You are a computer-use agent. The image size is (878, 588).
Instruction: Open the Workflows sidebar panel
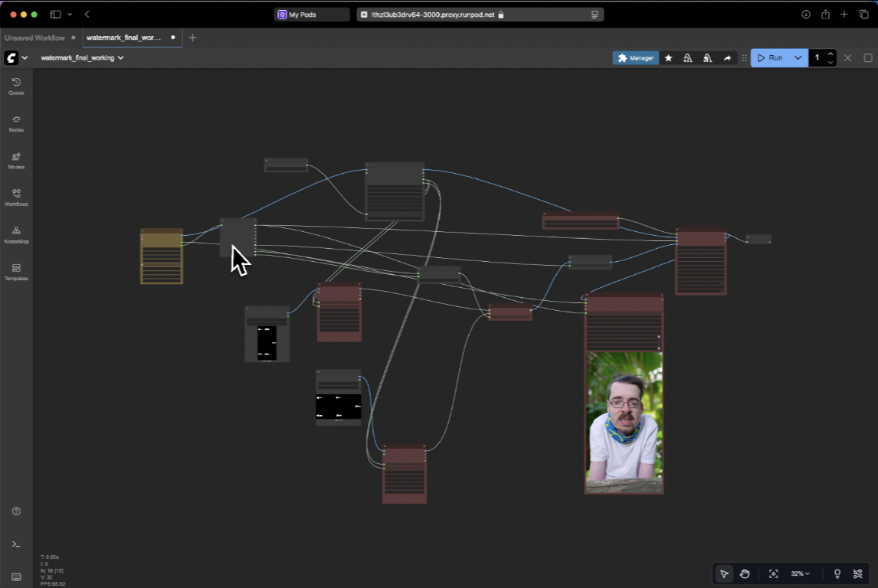[x=16, y=198]
